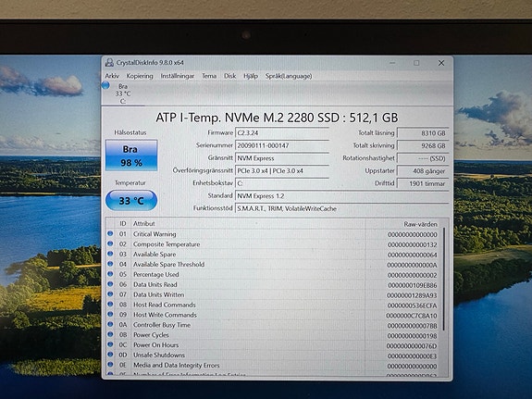Open the Kopiering menu
Viewport: 532px width, 399px height.
[x=140, y=76]
